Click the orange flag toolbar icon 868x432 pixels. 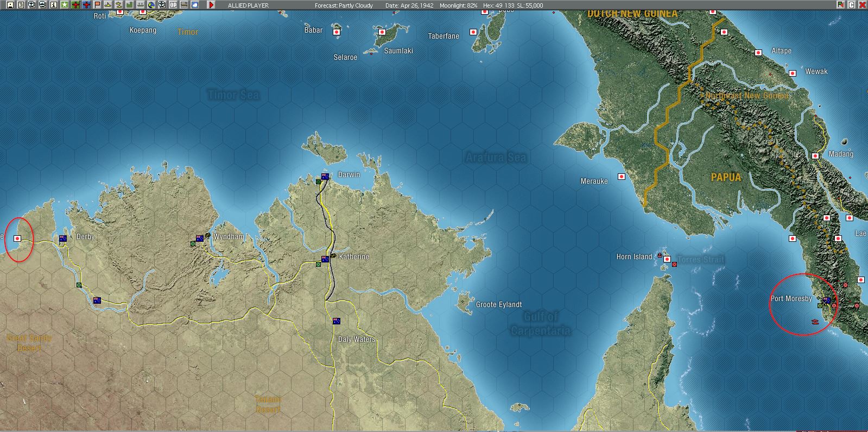[97, 5]
